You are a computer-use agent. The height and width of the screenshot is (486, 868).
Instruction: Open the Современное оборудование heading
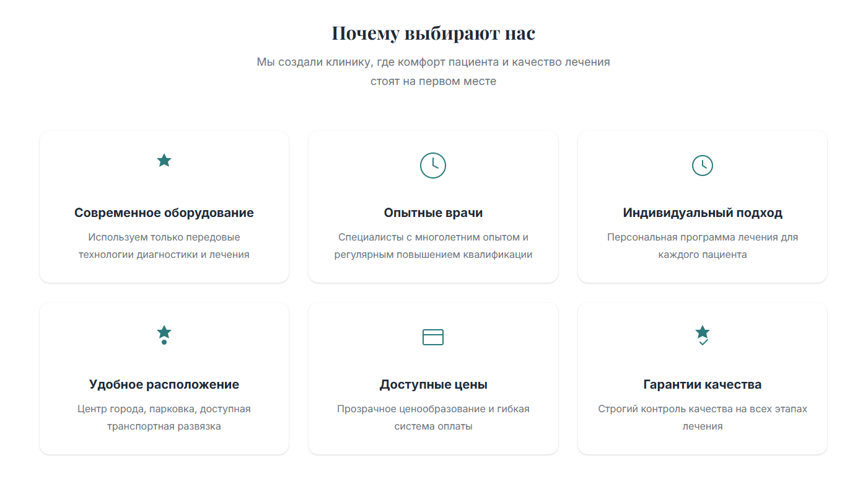(x=164, y=212)
